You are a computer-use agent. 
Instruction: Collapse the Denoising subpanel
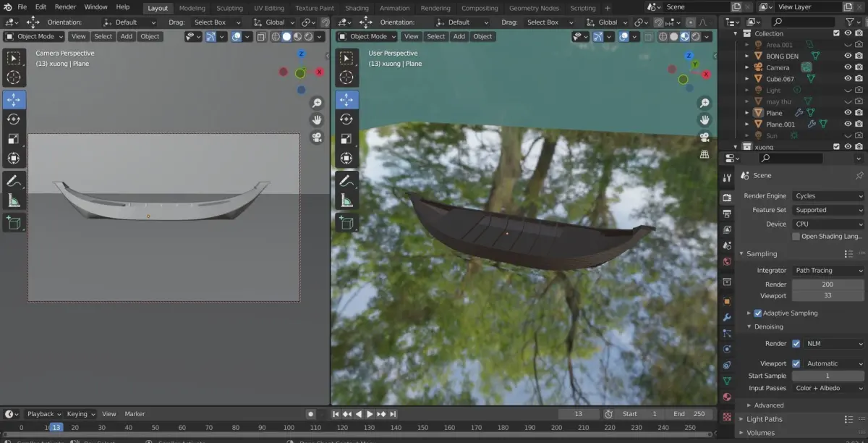click(749, 326)
